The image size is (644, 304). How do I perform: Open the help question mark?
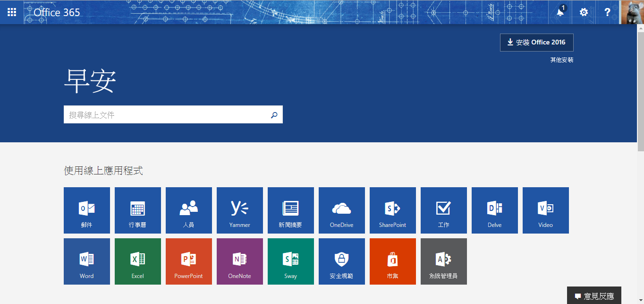(x=608, y=12)
